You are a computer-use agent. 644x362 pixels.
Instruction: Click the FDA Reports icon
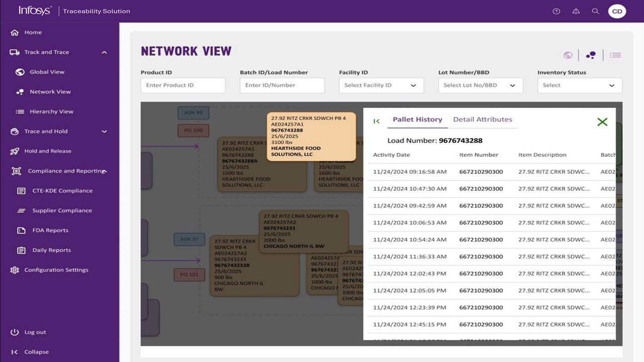[x=21, y=230]
